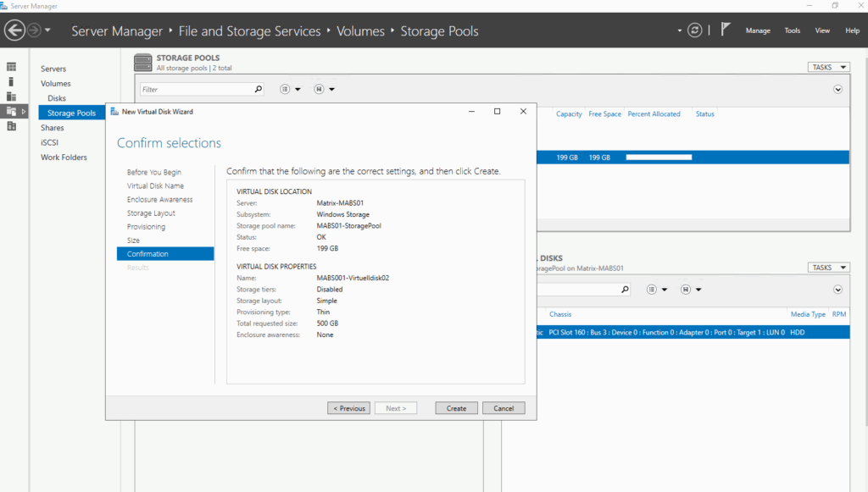Screen dimensions: 868x492
Task: Open navigation history dropdown arrow
Action: [x=47, y=30]
